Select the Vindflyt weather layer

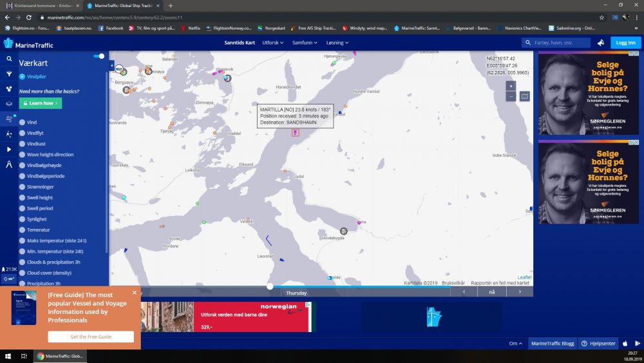[x=31, y=133]
